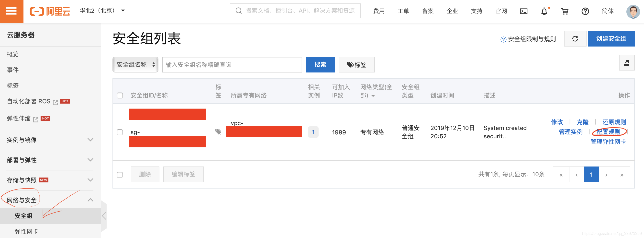Check the checkbox beside the 删除 button

pos(120,174)
